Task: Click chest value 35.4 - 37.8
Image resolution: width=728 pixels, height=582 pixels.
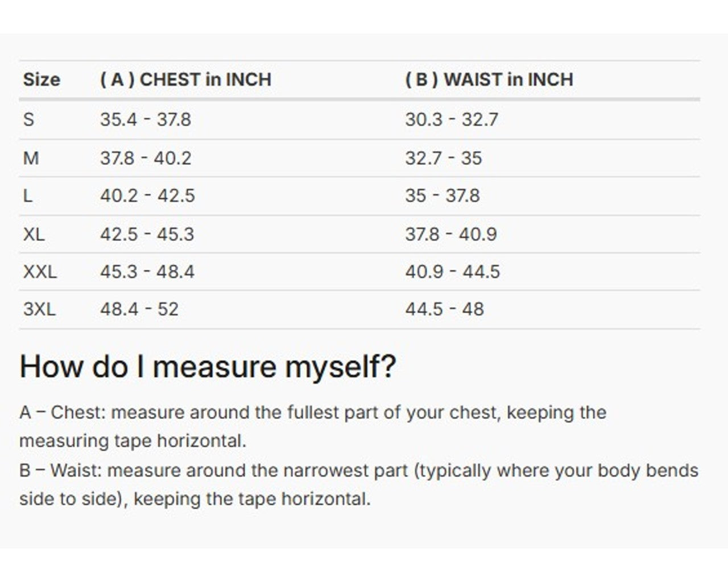Action: (146, 119)
